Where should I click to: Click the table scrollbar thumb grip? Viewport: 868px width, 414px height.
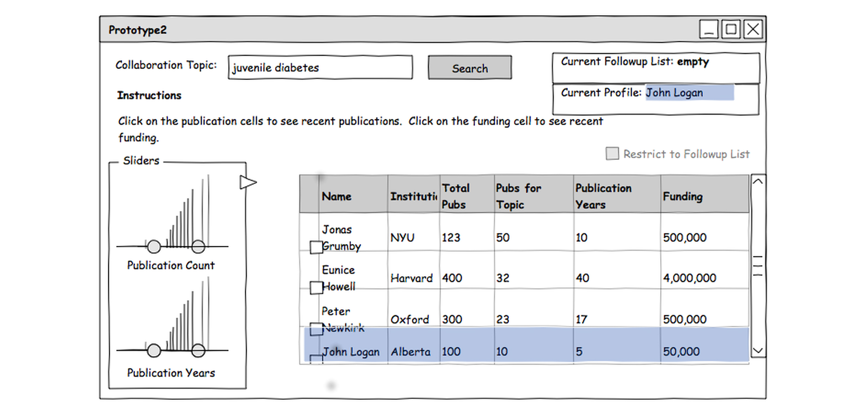point(758,266)
